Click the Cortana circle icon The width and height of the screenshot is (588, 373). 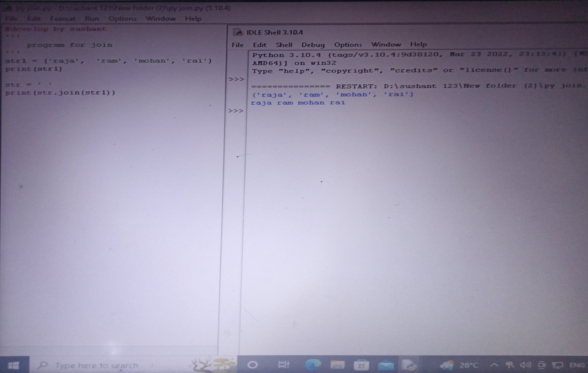[253, 365]
